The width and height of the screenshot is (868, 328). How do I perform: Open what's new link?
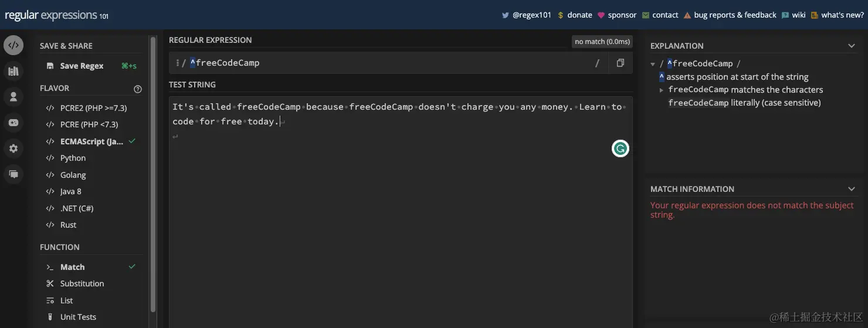coord(842,15)
